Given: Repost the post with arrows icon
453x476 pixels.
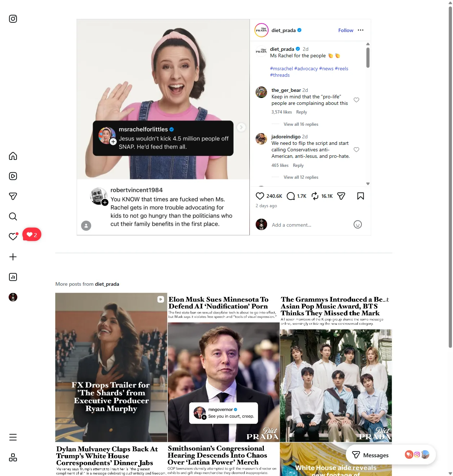Looking at the screenshot, I should tap(315, 196).
